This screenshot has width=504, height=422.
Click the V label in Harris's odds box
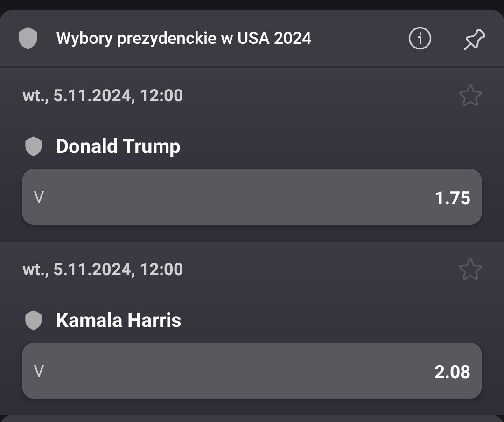39,372
